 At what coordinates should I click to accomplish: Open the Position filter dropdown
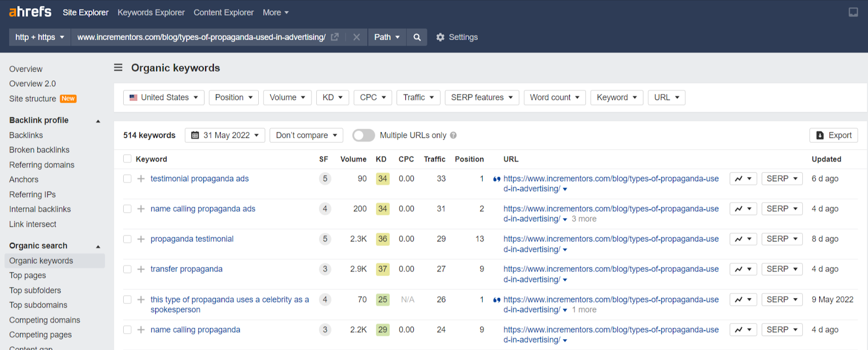pos(234,98)
